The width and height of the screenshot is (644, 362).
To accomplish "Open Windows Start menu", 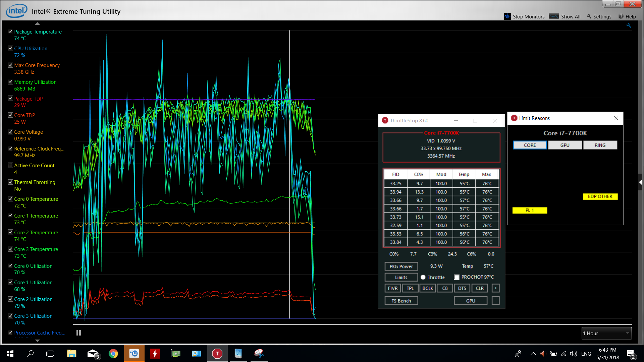I will pyautogui.click(x=10, y=354).
